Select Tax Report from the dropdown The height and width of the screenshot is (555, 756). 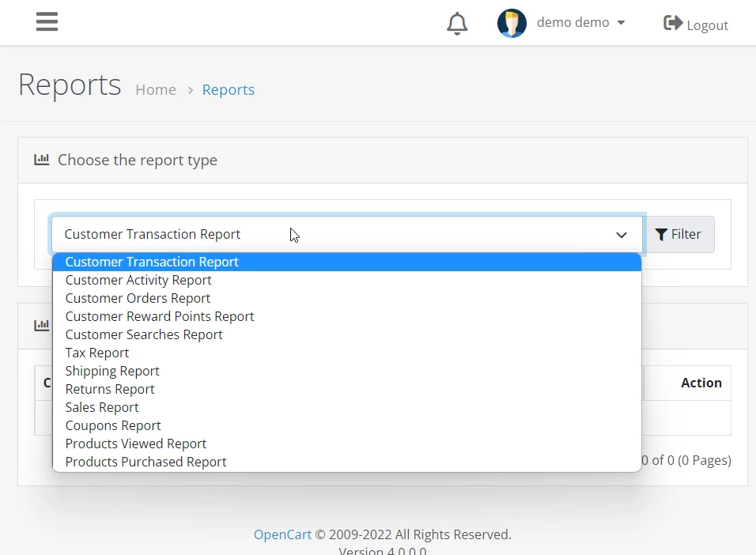pyautogui.click(x=97, y=353)
